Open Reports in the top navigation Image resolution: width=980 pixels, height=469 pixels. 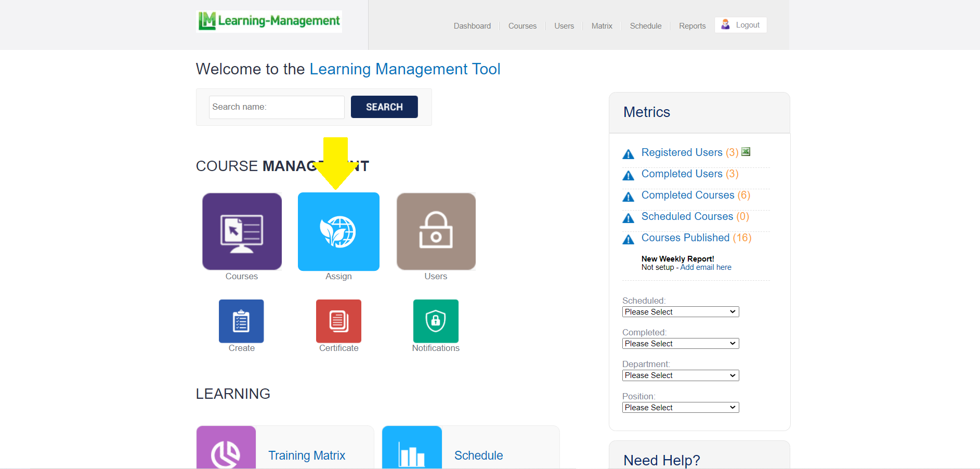click(x=692, y=26)
